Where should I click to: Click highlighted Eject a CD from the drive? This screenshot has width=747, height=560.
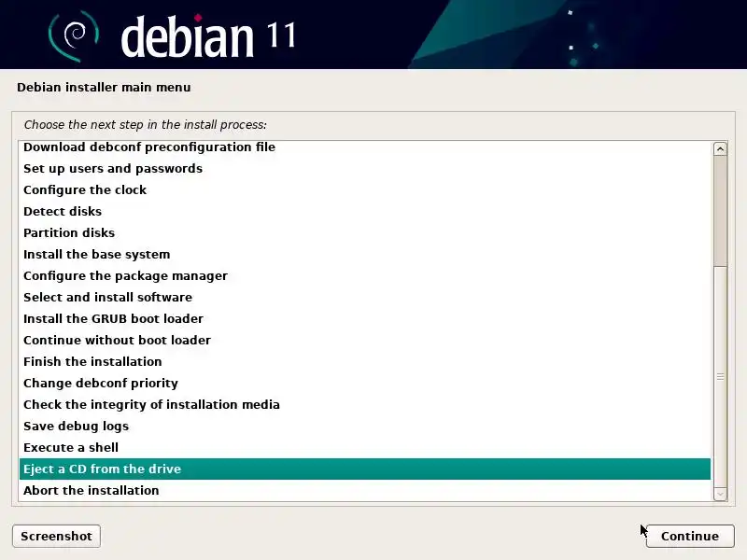(365, 469)
